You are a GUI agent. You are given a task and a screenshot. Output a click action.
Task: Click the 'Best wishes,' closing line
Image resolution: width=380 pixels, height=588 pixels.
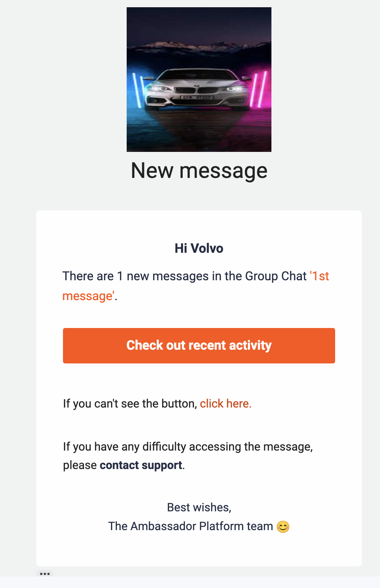[199, 507]
